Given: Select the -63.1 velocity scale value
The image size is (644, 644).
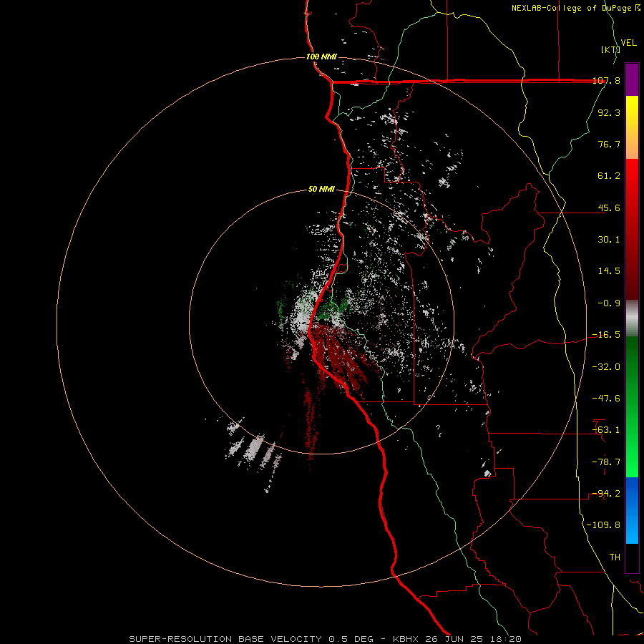Looking at the screenshot, I should pos(607,430).
